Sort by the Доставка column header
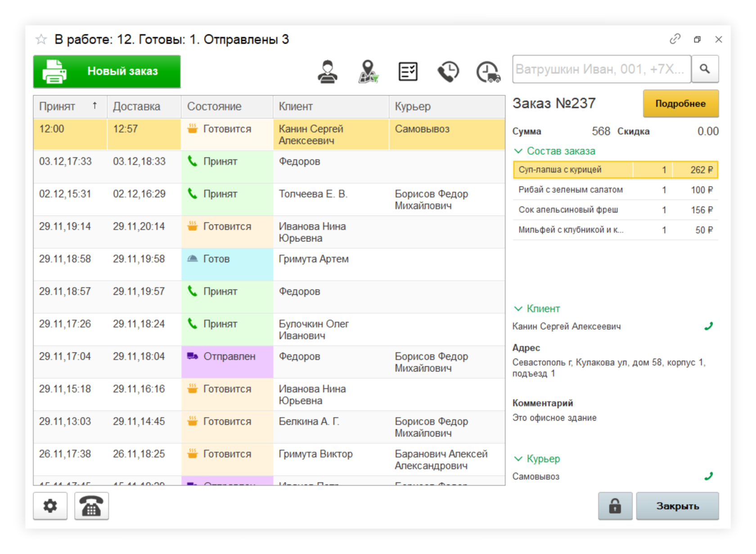Image resolution: width=756 pixels, height=554 pixels. pyautogui.click(x=144, y=107)
